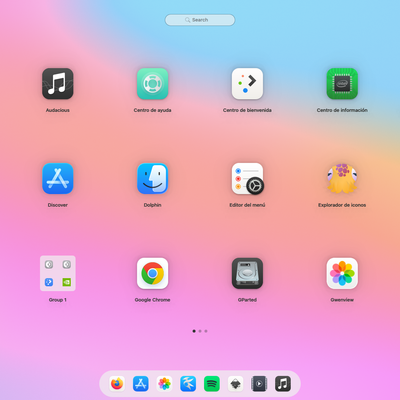Open the Group 1 folder
The width and height of the screenshot is (400, 400).
coord(58,273)
